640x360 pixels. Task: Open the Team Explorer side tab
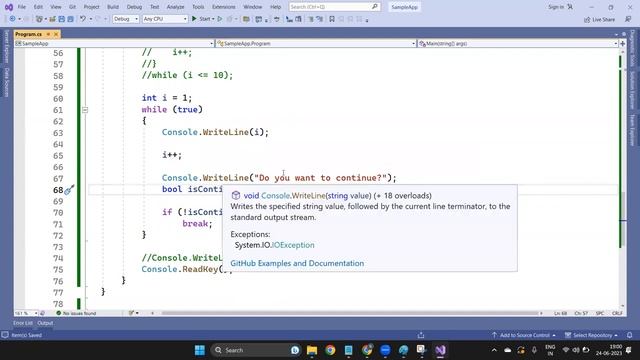632,131
